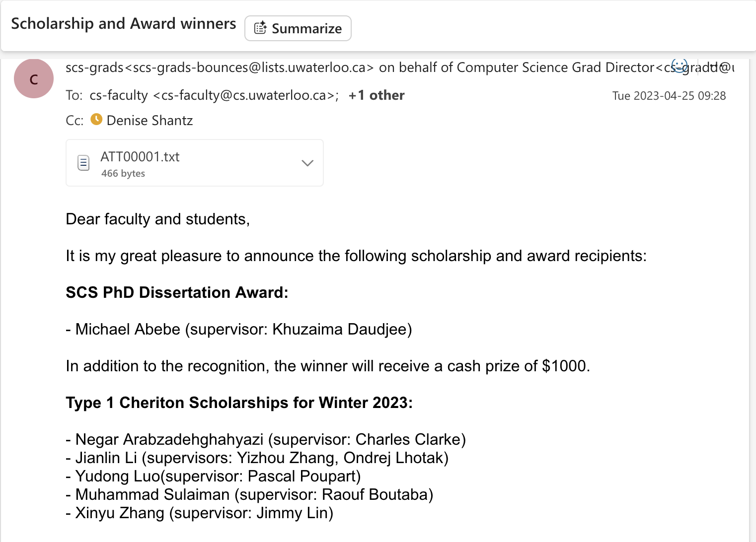Click the sparkle icon inside Summarize
This screenshot has height=542, width=756.
[260, 28]
